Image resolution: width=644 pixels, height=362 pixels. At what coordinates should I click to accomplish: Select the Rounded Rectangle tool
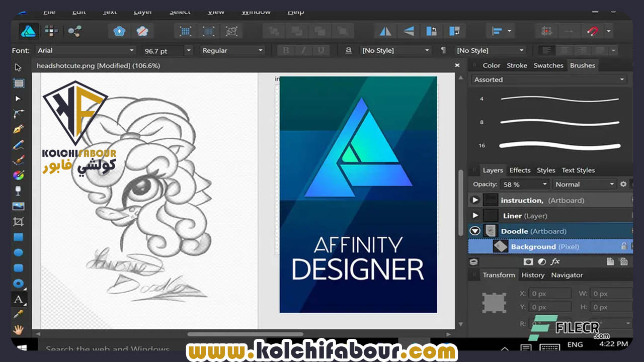[x=19, y=268]
